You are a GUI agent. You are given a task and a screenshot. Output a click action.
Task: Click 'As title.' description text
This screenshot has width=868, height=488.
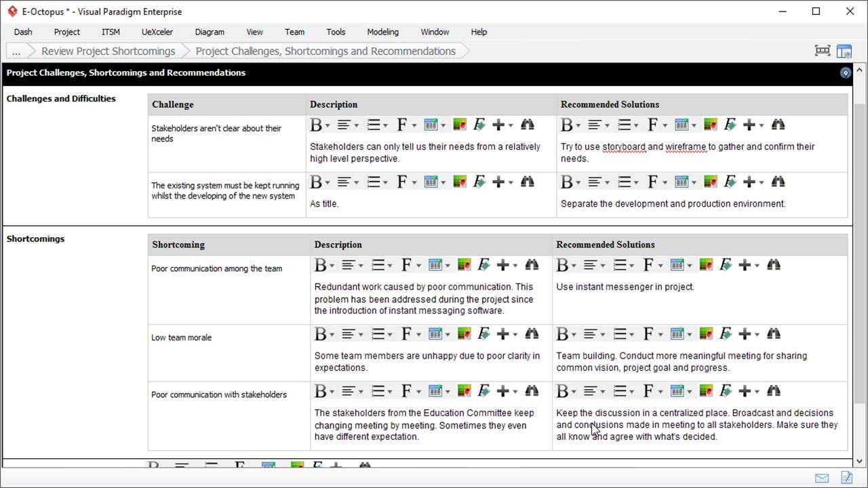pyautogui.click(x=324, y=203)
